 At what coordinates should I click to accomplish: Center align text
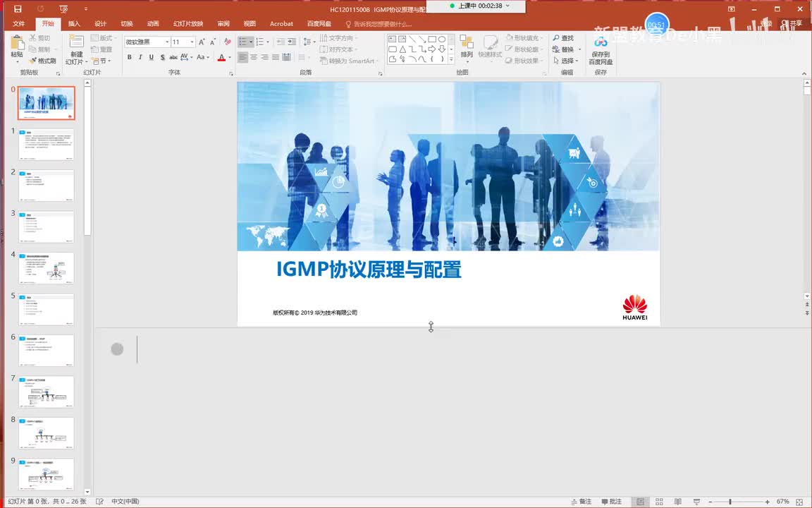coord(254,58)
